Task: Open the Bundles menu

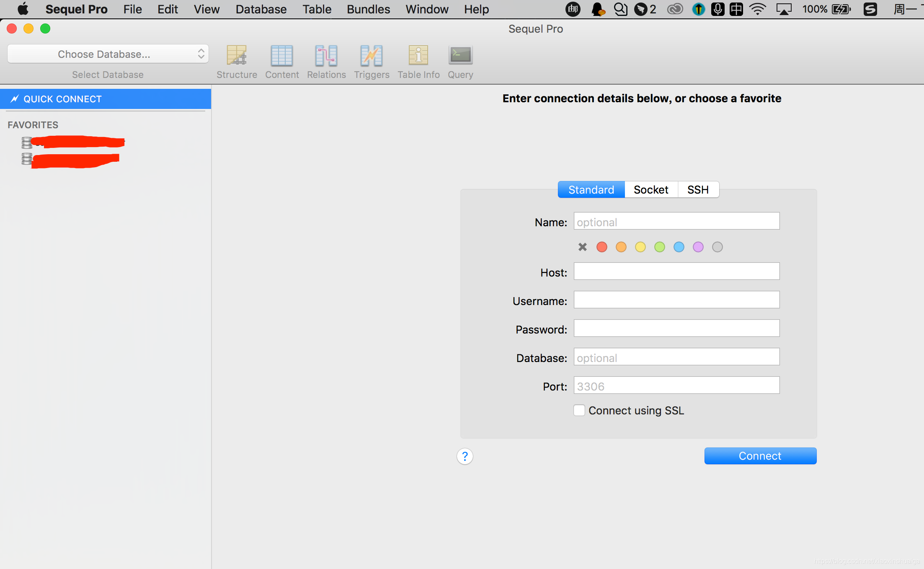Action: [368, 9]
